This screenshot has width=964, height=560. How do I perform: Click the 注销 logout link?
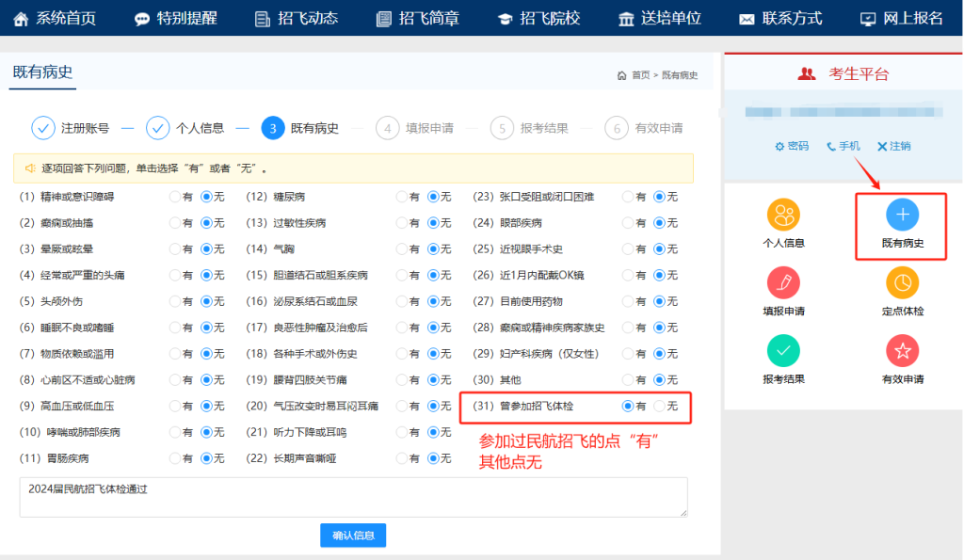click(893, 146)
